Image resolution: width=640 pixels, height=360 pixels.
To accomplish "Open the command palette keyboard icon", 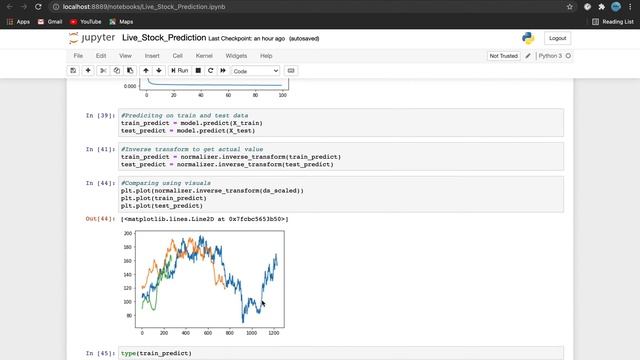I will (x=291, y=71).
